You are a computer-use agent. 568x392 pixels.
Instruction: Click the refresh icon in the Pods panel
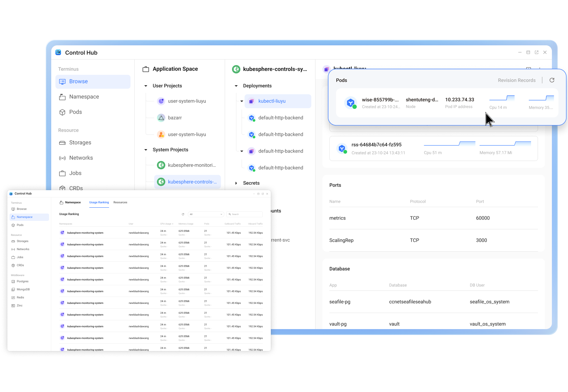(x=552, y=80)
